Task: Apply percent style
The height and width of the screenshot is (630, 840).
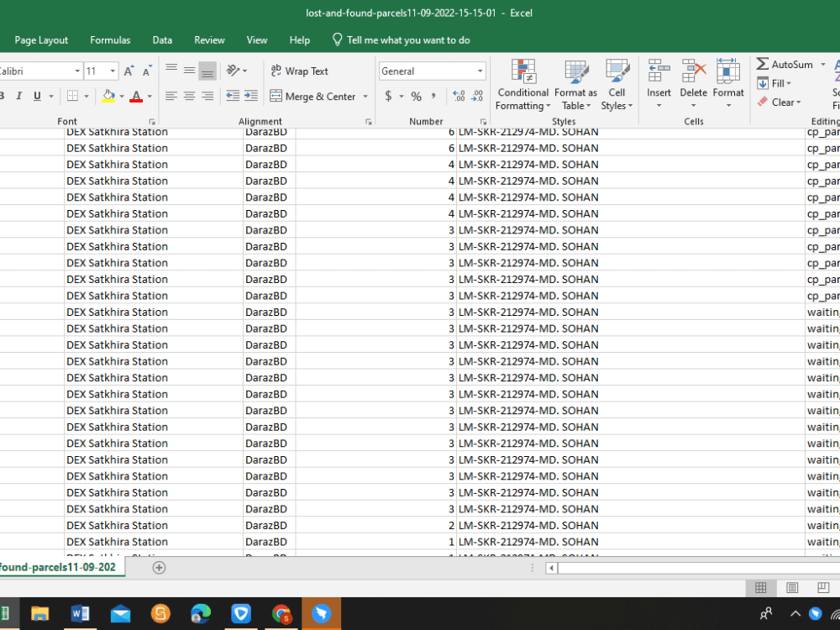Action: tap(417, 97)
